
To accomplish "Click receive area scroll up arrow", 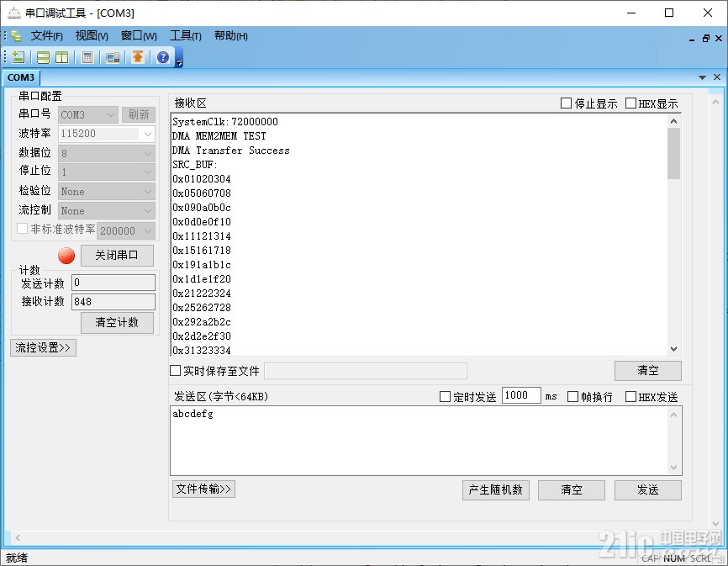I will pos(673,121).
